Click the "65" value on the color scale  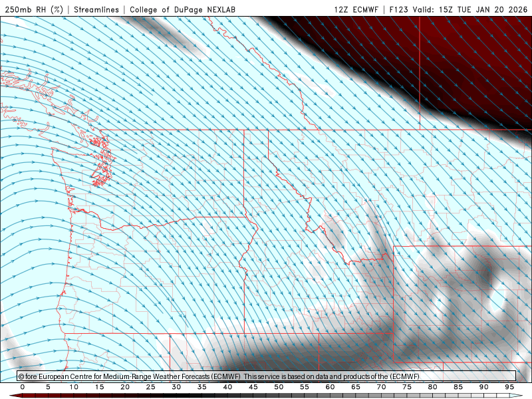(356, 387)
